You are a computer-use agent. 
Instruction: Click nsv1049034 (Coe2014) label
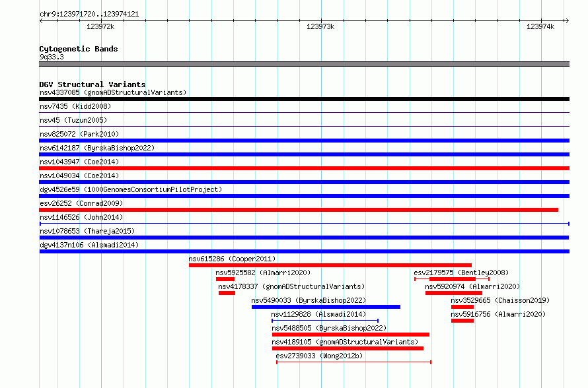79,176
